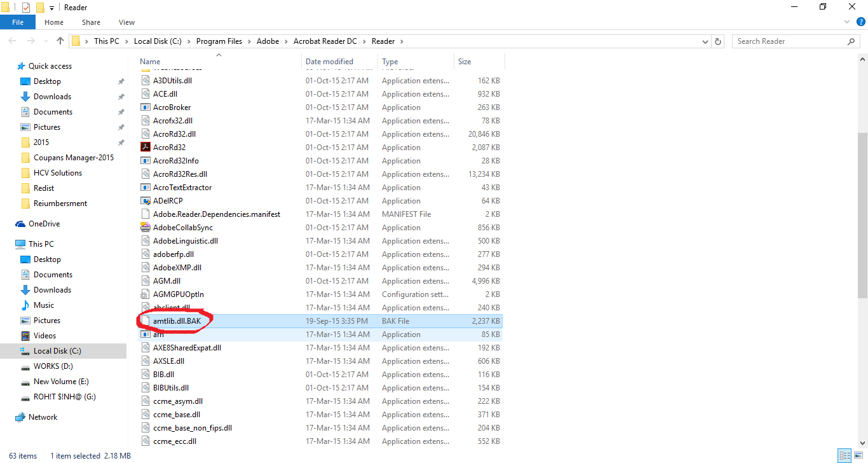Viewport: 868px width, 463px height.
Task: Expand the chevron after This PC breadcrumb
Action: point(126,41)
